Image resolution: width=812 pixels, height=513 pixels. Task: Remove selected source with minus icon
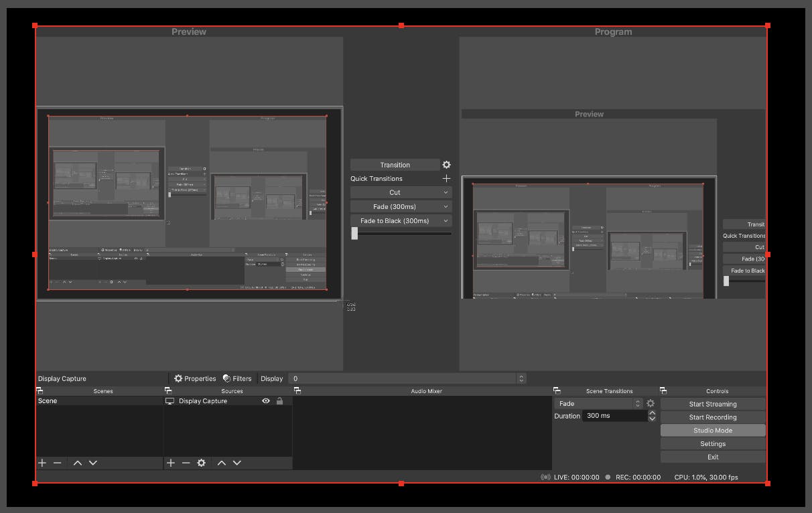point(186,463)
